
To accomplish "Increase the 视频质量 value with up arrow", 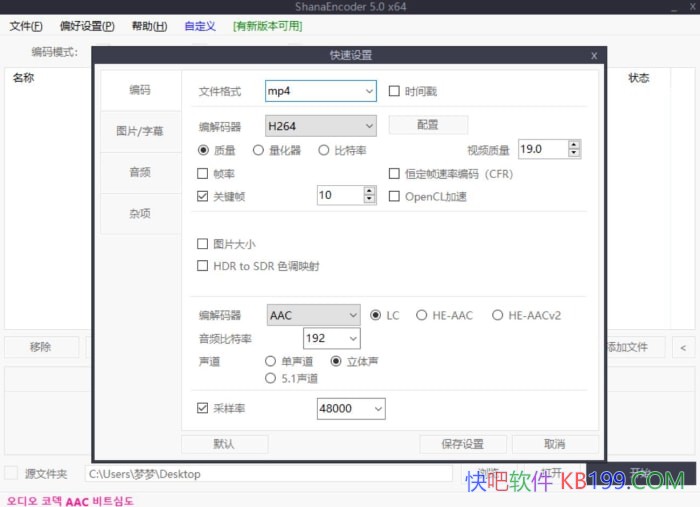I will [x=574, y=144].
